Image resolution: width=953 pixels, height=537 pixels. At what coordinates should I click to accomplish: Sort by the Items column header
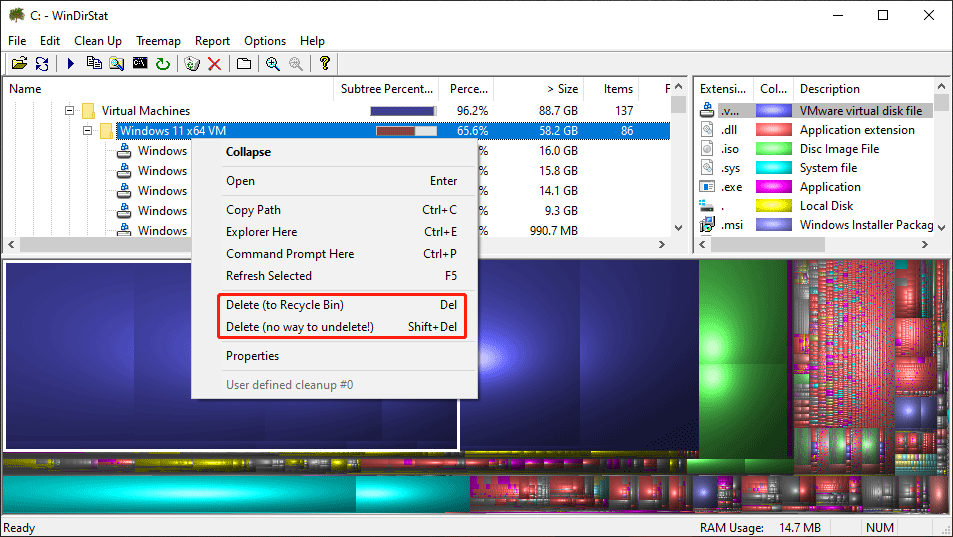(x=611, y=89)
